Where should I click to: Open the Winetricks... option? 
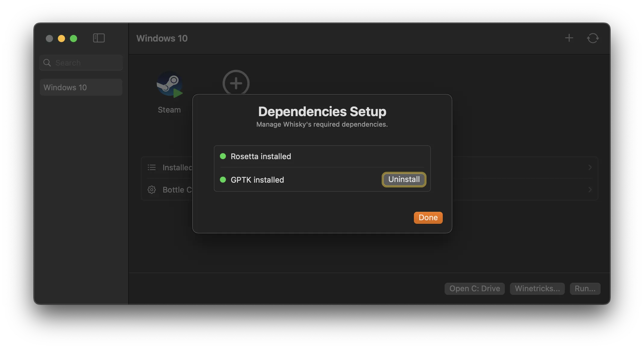click(x=537, y=289)
